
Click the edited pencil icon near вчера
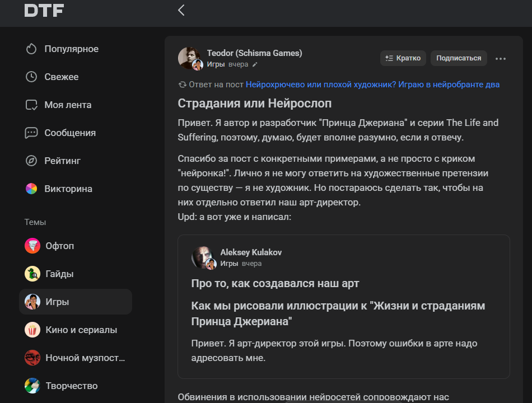pyautogui.click(x=255, y=64)
